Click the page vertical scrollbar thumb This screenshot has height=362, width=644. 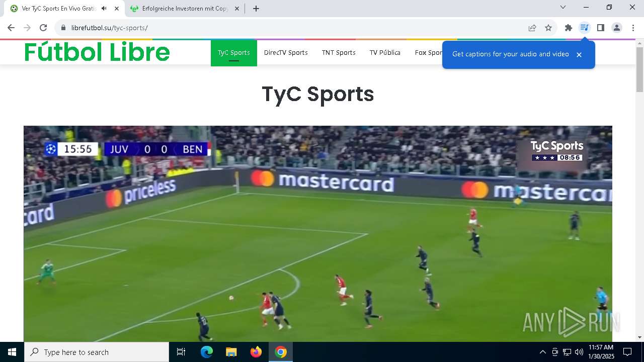pyautogui.click(x=639, y=69)
